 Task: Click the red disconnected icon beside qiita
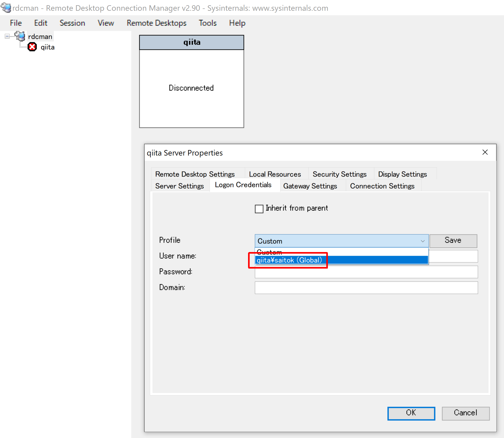point(32,47)
